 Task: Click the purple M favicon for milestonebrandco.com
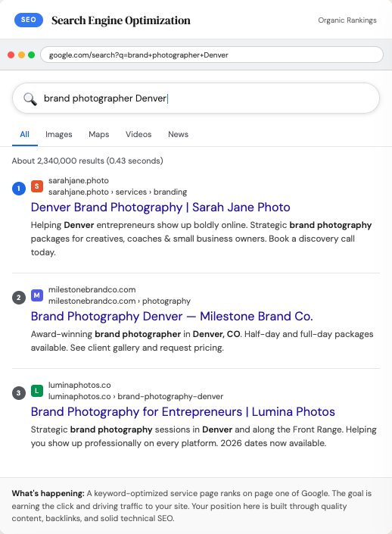(x=37, y=295)
